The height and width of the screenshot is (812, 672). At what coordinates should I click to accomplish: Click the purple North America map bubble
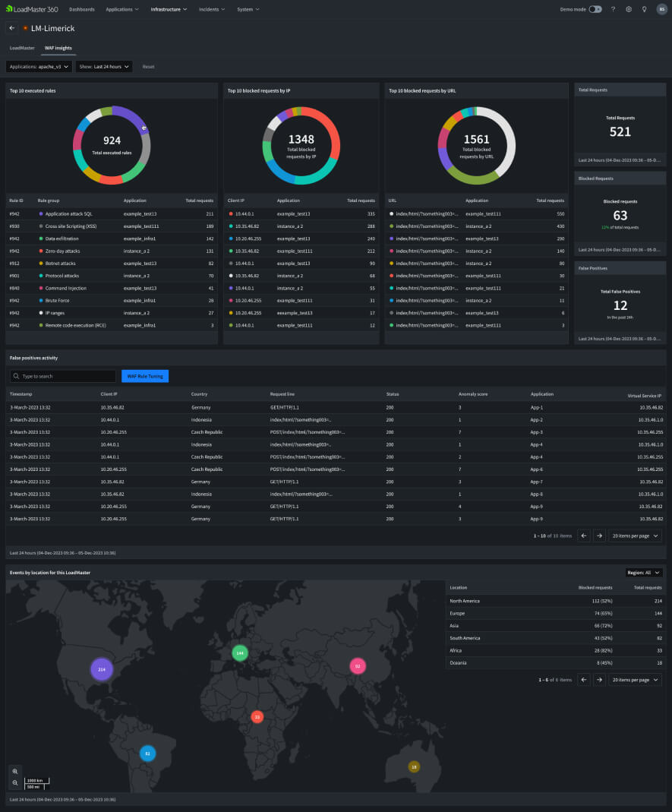point(102,669)
